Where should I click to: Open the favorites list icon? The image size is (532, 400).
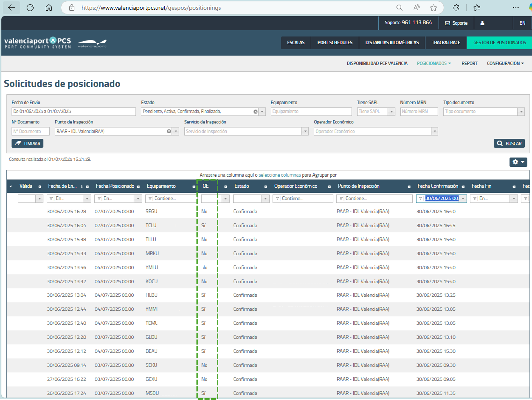click(x=477, y=8)
